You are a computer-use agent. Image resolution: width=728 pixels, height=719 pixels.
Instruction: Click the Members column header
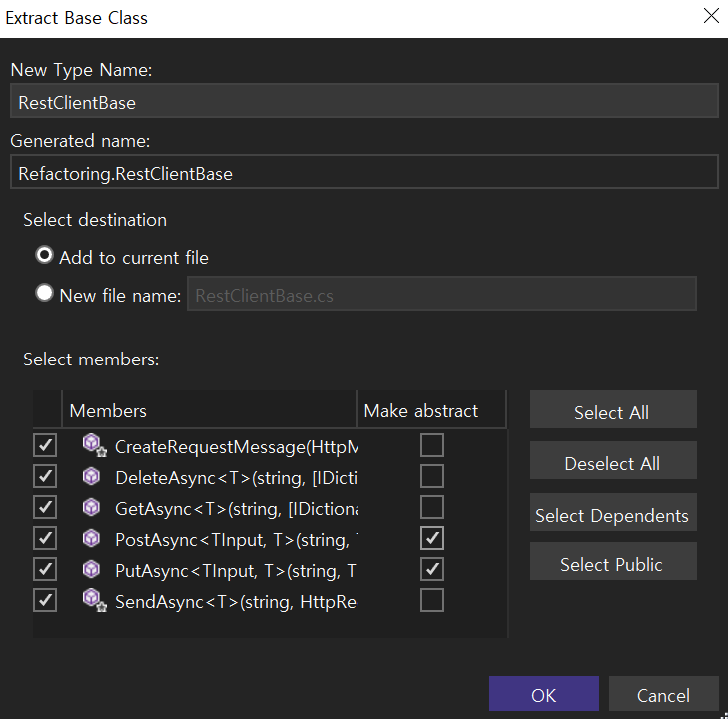210,410
